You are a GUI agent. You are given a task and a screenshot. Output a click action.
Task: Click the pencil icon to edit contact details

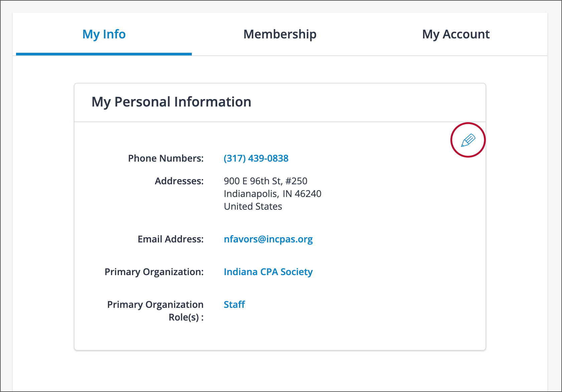468,140
